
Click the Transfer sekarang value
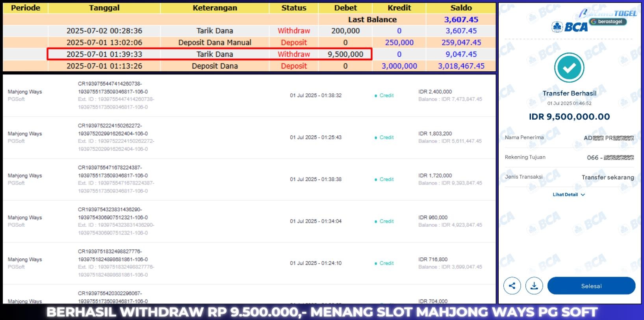(608, 177)
